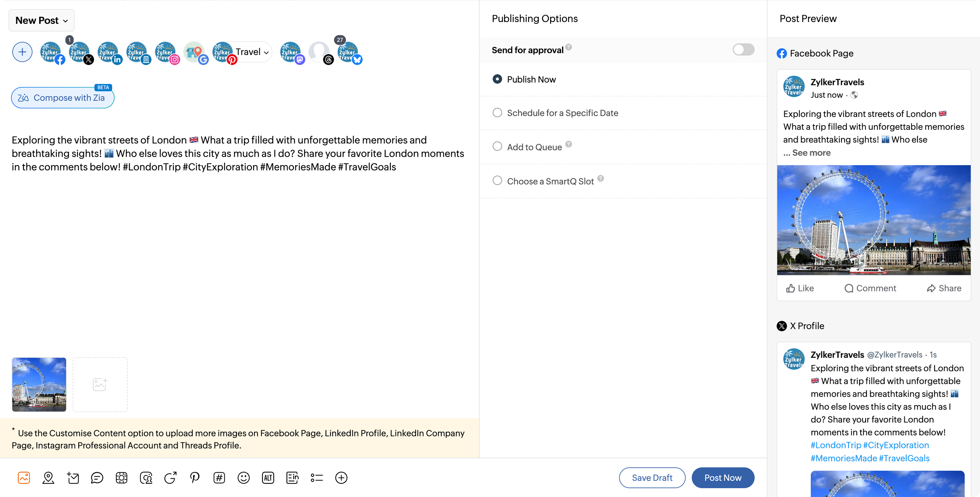Click the image attachment icon in toolbar
Screen dimensions: 980x497
24,478
